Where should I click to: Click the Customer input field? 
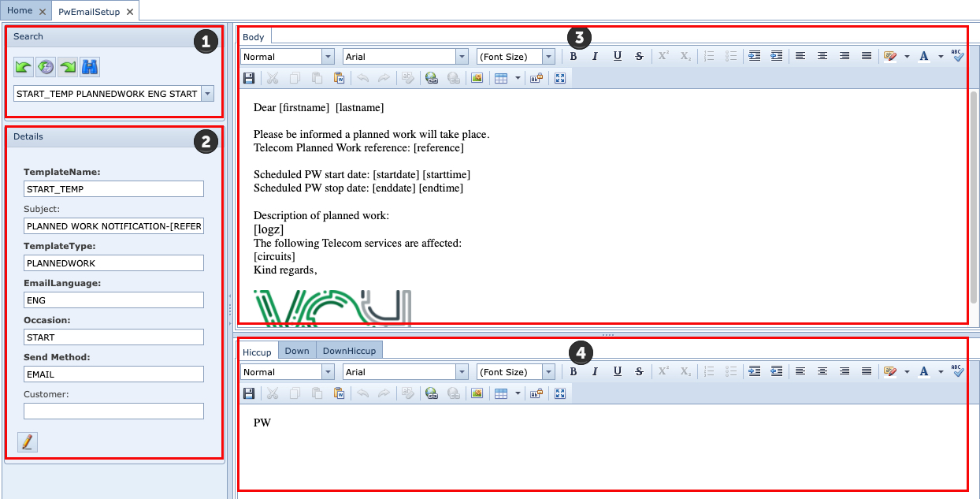(x=113, y=411)
